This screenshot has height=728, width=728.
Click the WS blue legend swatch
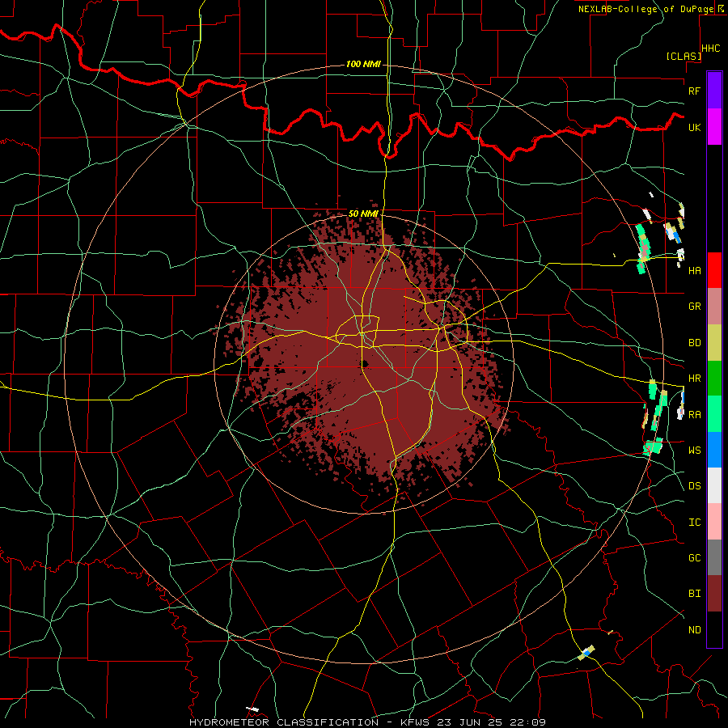[x=714, y=450]
